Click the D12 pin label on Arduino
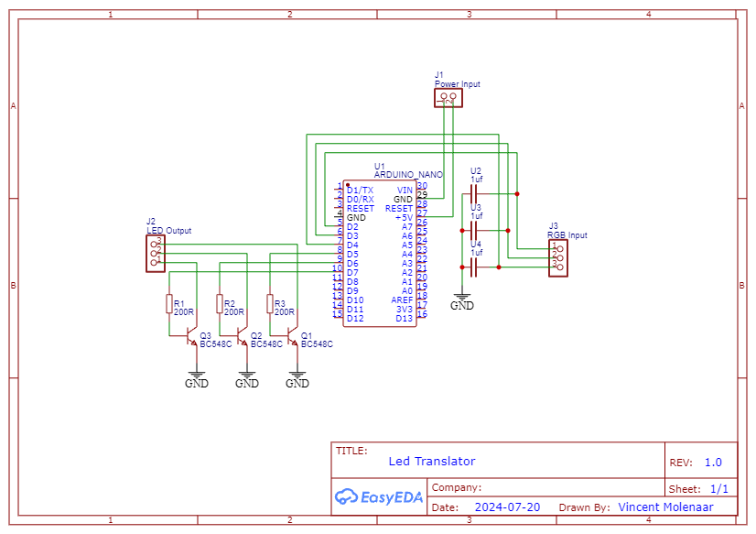Viewport: 756px width, 534px height. [x=355, y=318]
